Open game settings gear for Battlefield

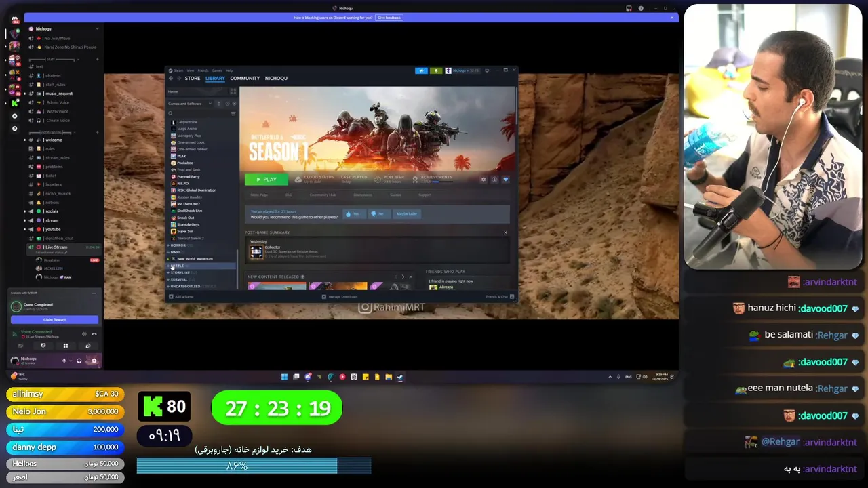point(484,180)
